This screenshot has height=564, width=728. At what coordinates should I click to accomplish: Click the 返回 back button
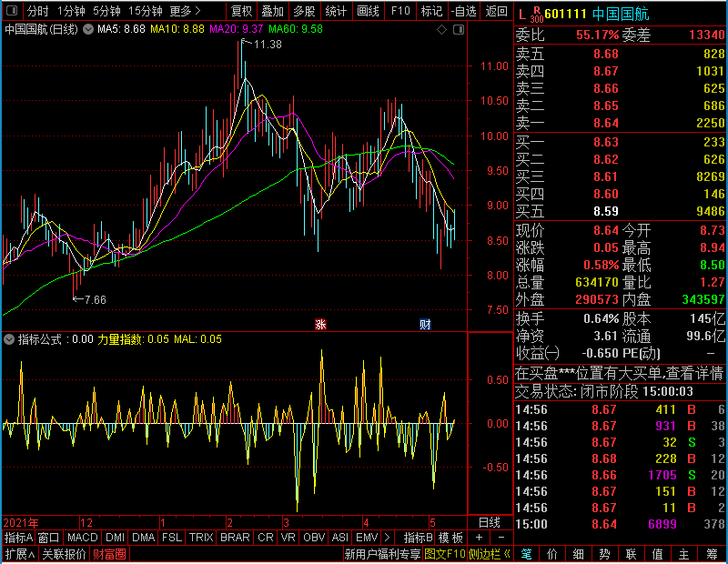496,11
